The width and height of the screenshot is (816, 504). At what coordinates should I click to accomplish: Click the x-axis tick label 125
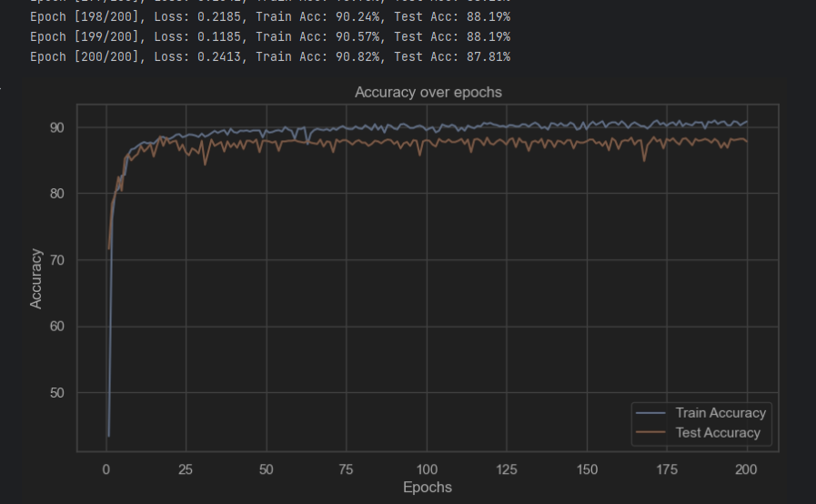(507, 469)
